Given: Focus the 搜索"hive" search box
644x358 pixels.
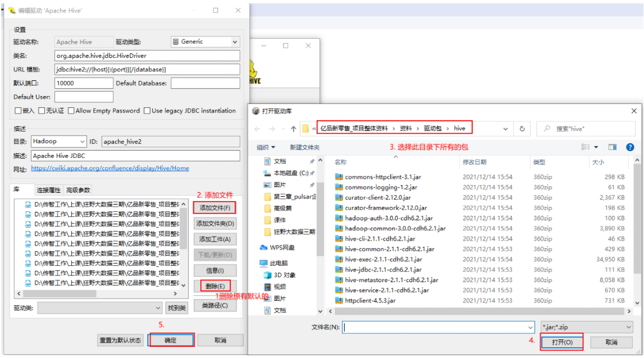Looking at the screenshot, I should point(586,129).
